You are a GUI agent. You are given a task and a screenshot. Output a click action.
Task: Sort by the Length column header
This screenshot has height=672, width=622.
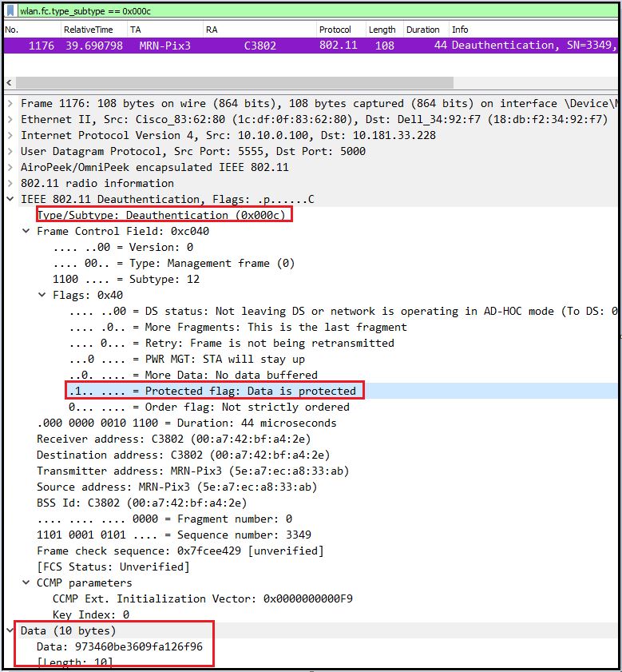(x=385, y=30)
